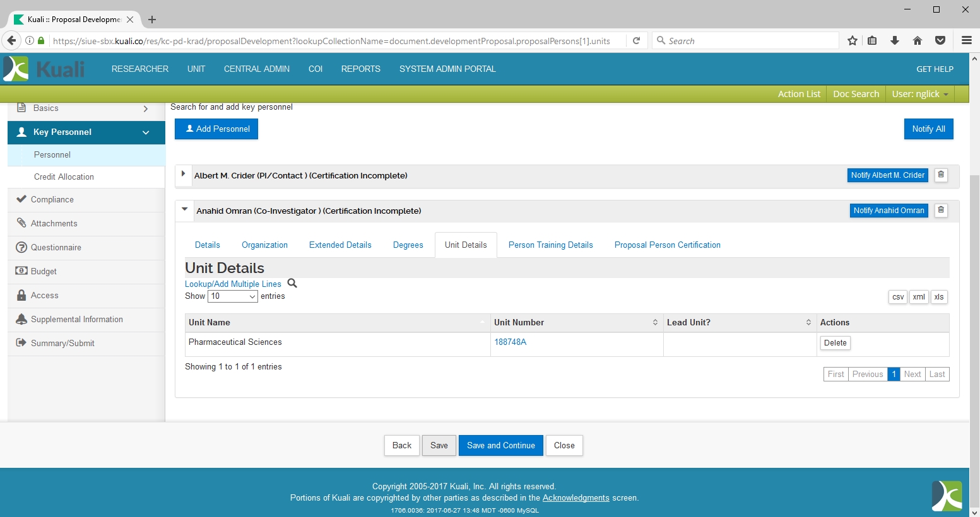This screenshot has width=980, height=517.
Task: Switch to the Person Training Details tab
Action: (550, 245)
